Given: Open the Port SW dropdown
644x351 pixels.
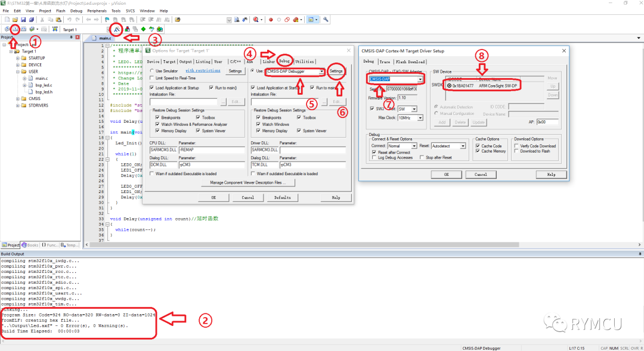Looking at the screenshot, I should [x=414, y=109].
